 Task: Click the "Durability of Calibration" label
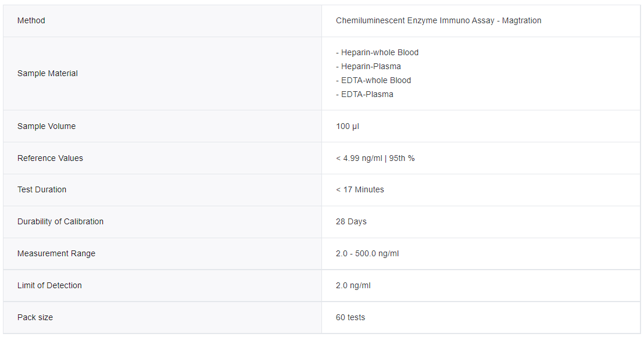pyautogui.click(x=60, y=222)
